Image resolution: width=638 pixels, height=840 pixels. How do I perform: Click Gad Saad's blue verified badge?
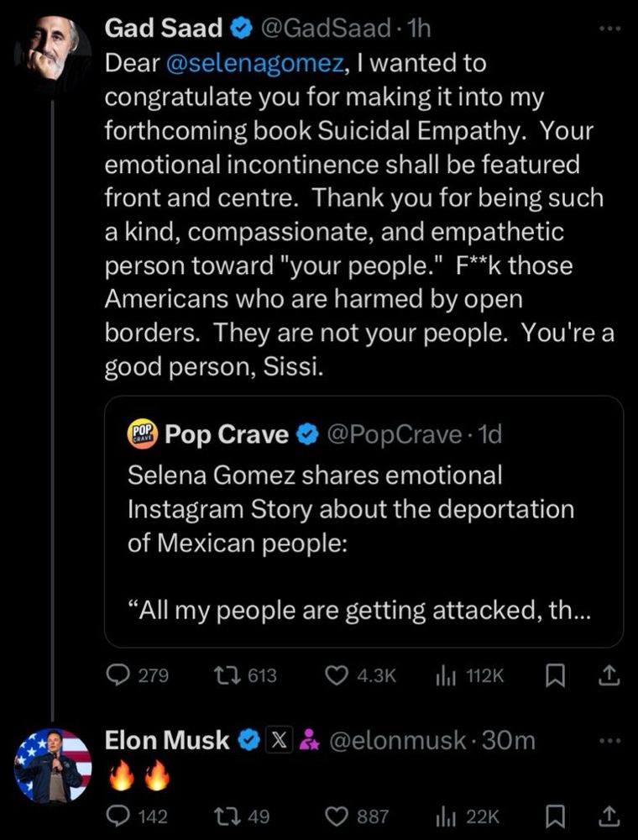pos(239,26)
